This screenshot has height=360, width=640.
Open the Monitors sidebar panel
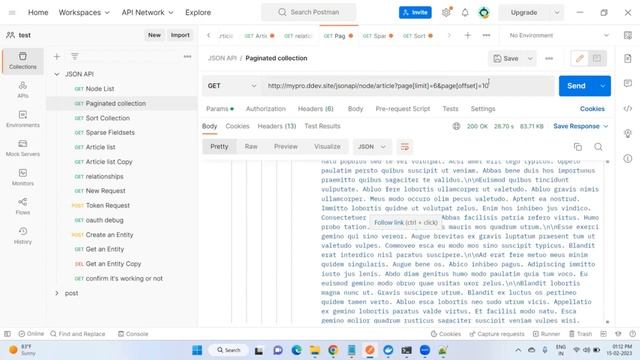click(x=23, y=177)
